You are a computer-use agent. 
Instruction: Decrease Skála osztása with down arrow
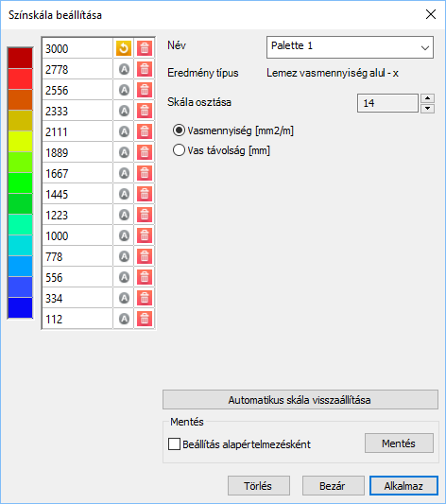(427, 109)
